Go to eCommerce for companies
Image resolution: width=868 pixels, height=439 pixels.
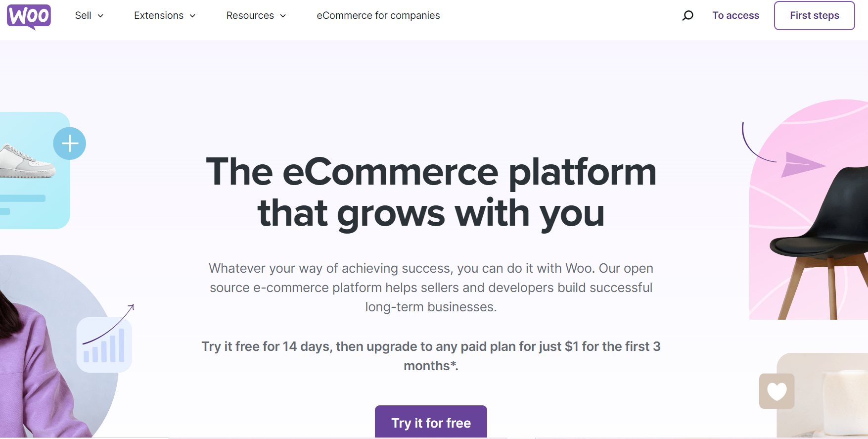coord(378,15)
